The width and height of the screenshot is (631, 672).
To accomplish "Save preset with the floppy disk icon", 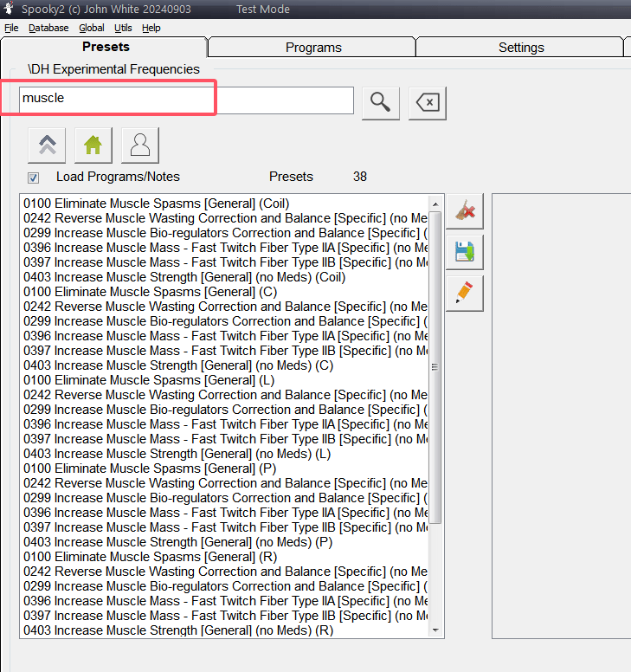I will pyautogui.click(x=465, y=252).
